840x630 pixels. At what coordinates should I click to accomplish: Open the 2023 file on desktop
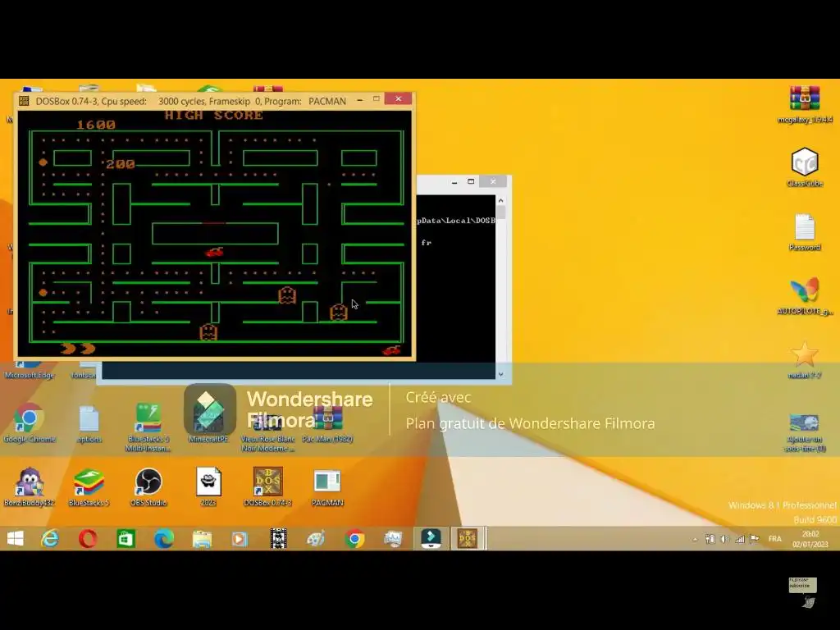click(208, 486)
